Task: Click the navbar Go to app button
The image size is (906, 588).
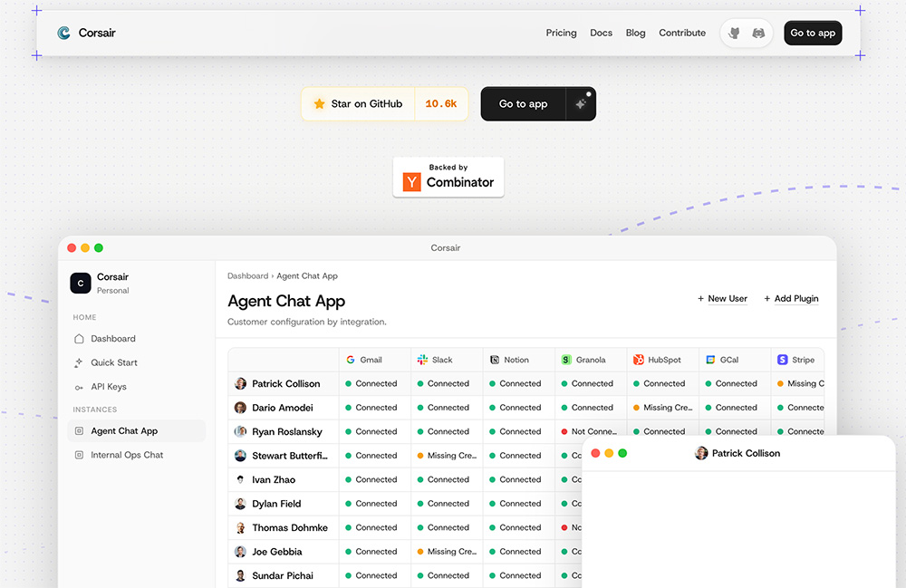Action: pos(813,33)
